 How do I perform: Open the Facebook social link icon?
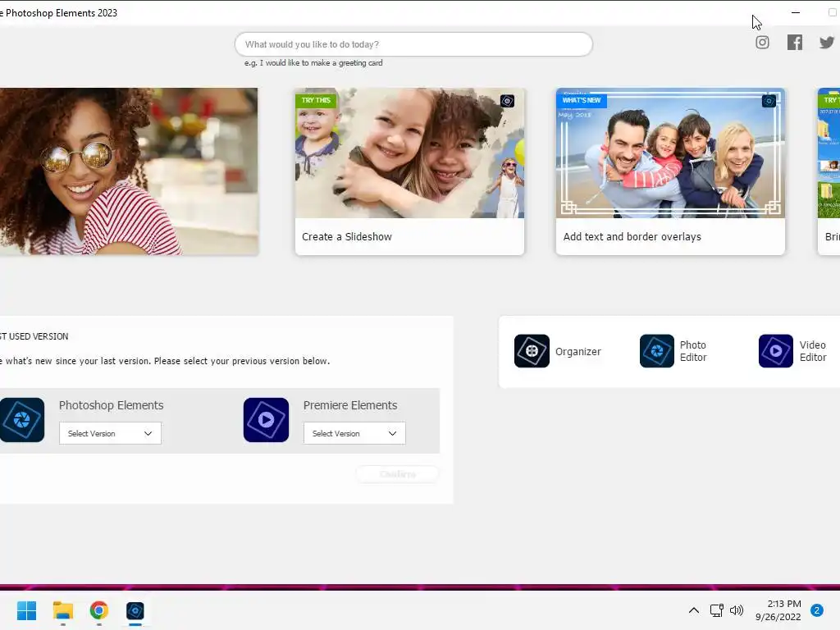coord(794,43)
